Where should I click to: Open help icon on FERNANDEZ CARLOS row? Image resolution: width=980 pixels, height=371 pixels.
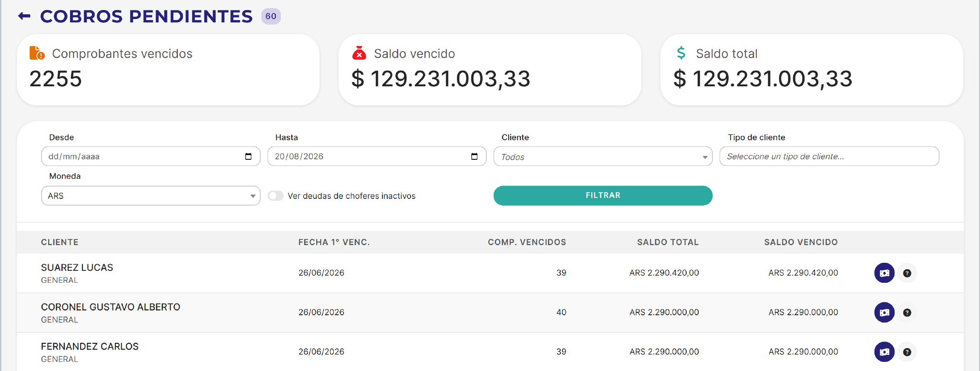[x=907, y=352]
